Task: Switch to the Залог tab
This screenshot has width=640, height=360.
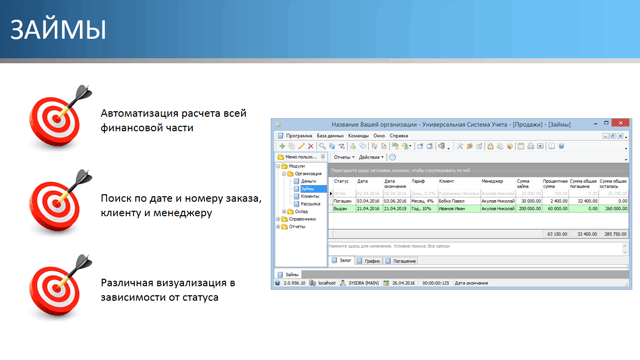Action: pos(342,260)
